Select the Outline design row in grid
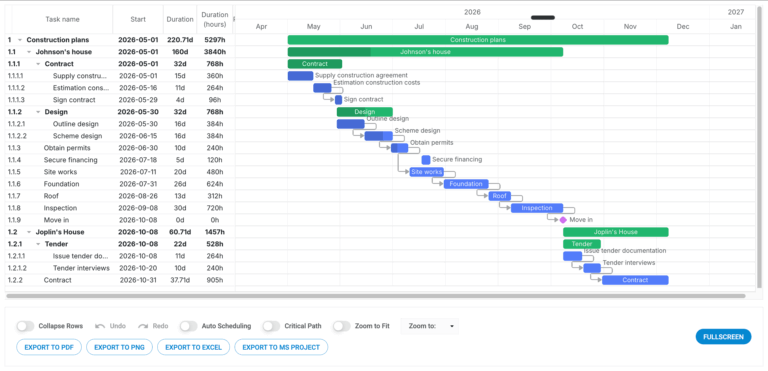 (x=120, y=124)
